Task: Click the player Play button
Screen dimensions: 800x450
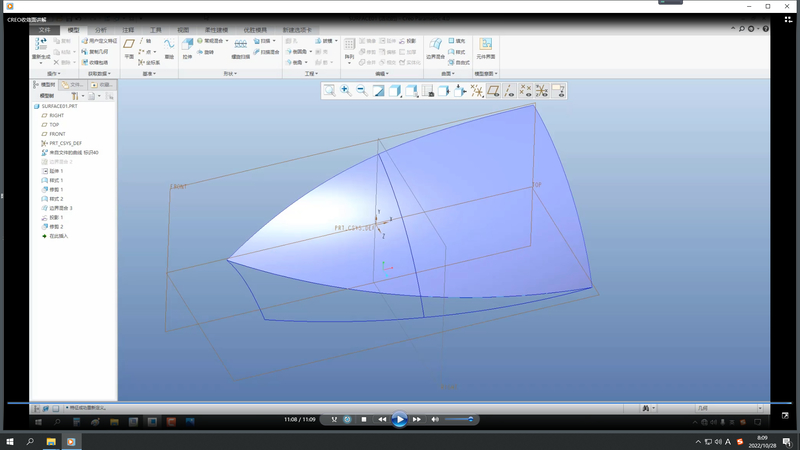Action: coord(399,419)
